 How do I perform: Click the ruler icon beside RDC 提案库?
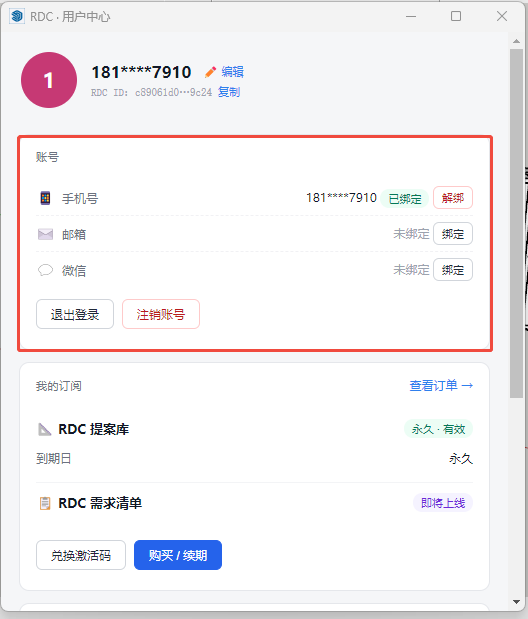pyautogui.click(x=44, y=429)
